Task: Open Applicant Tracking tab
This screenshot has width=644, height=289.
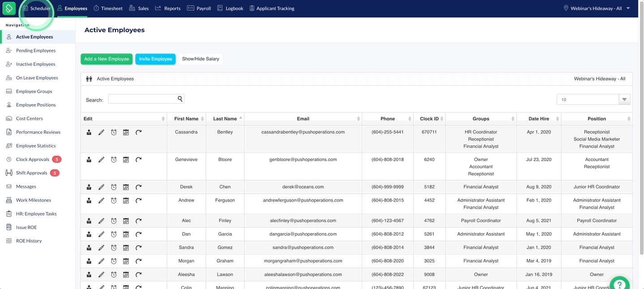Action: pyautogui.click(x=272, y=8)
